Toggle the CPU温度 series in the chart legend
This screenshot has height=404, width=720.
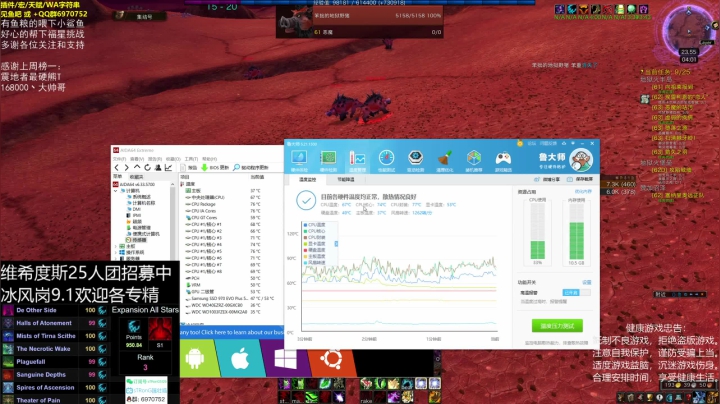coord(314,225)
